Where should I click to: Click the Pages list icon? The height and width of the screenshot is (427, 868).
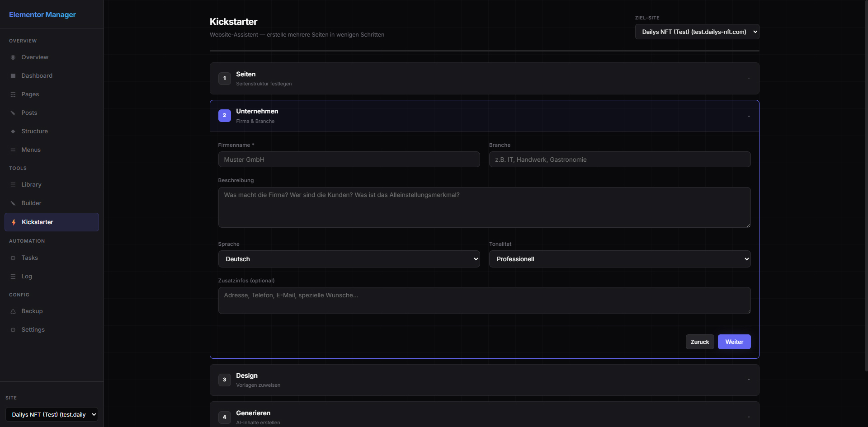pyautogui.click(x=13, y=94)
